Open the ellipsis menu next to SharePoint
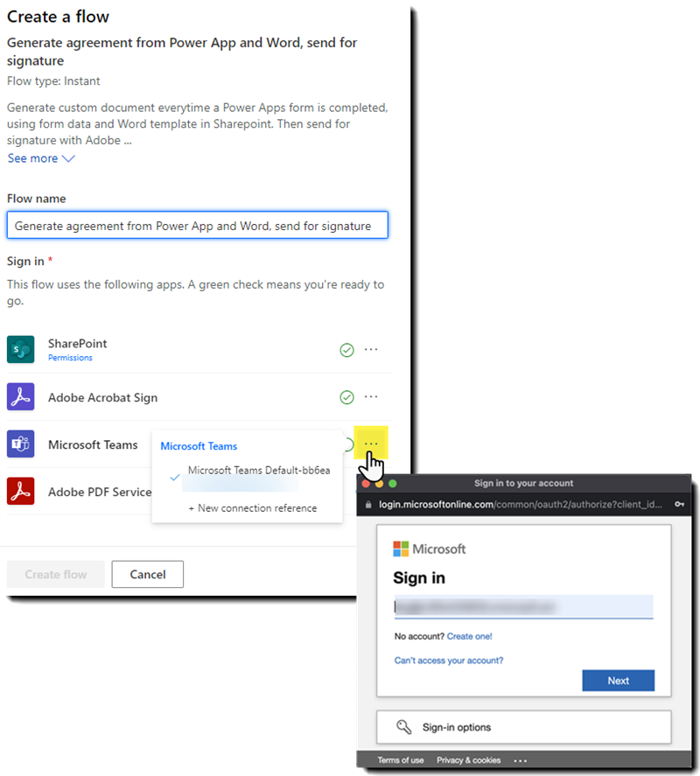 pos(371,350)
